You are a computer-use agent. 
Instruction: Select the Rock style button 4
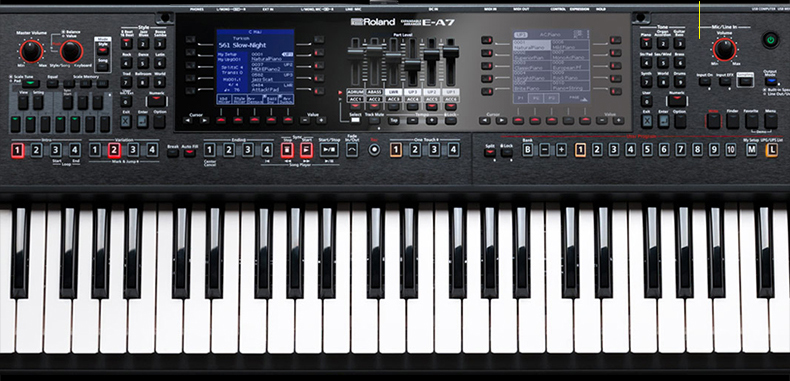126,62
